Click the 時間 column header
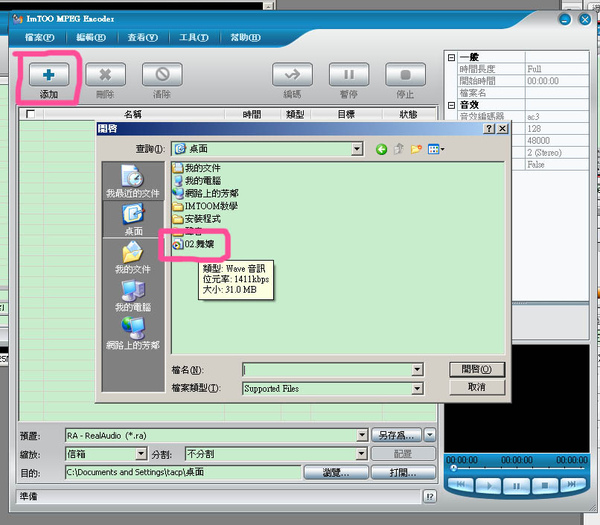The width and height of the screenshot is (600, 525). point(252,114)
